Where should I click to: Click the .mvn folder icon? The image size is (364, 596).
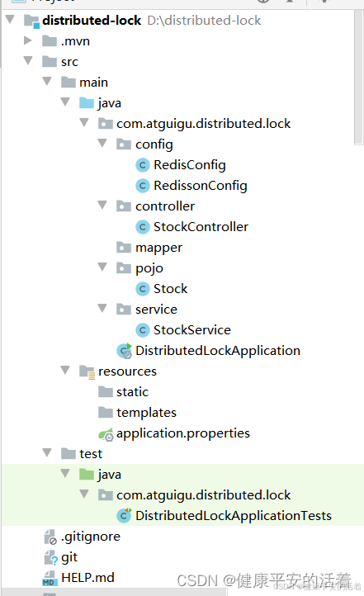pyautogui.click(x=50, y=40)
